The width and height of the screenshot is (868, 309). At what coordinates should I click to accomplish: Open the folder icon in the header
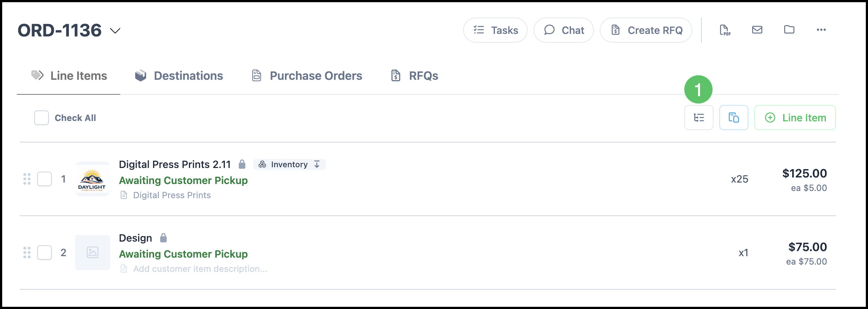coord(789,30)
